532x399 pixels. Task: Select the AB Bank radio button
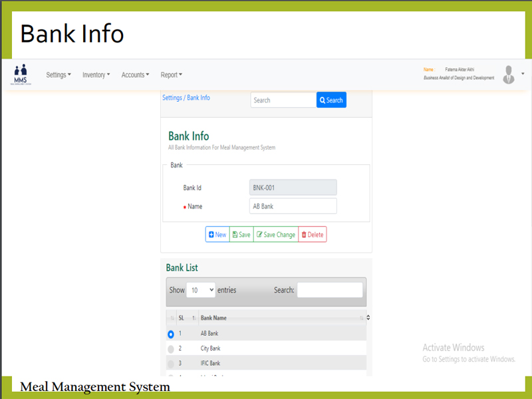171,334
